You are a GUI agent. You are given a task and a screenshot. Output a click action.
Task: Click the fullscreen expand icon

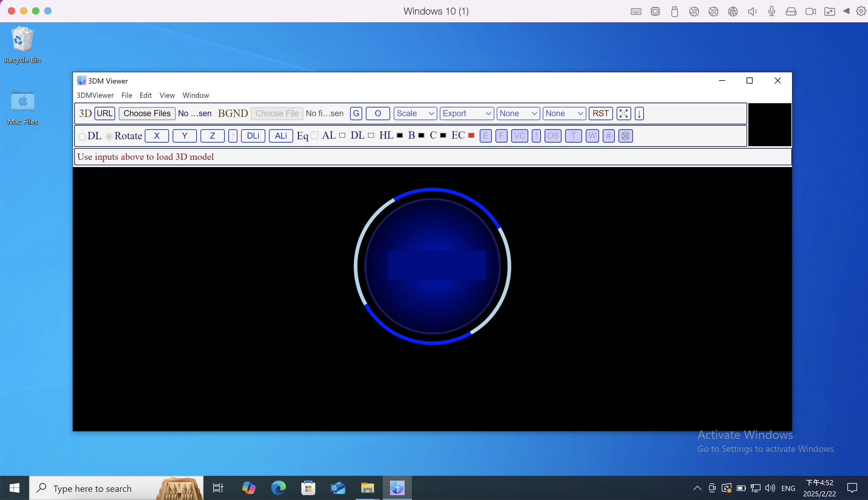[x=623, y=113]
